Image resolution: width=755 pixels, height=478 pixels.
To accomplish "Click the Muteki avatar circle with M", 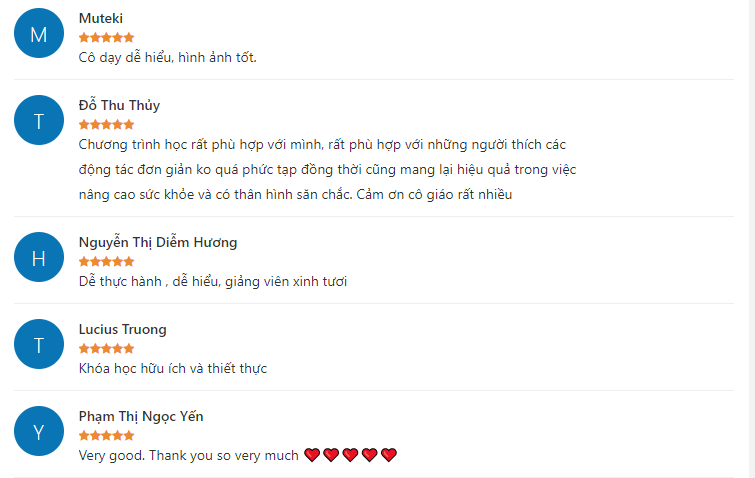I will click(x=39, y=33).
